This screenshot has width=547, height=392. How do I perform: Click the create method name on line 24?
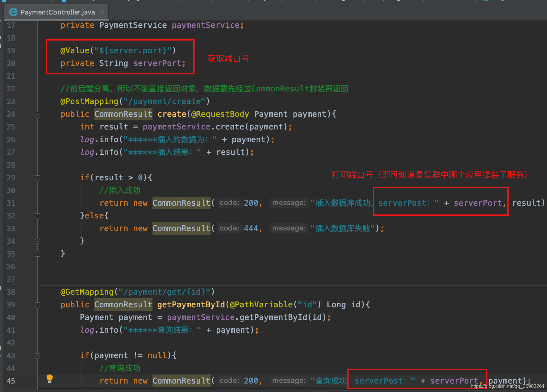coord(172,114)
